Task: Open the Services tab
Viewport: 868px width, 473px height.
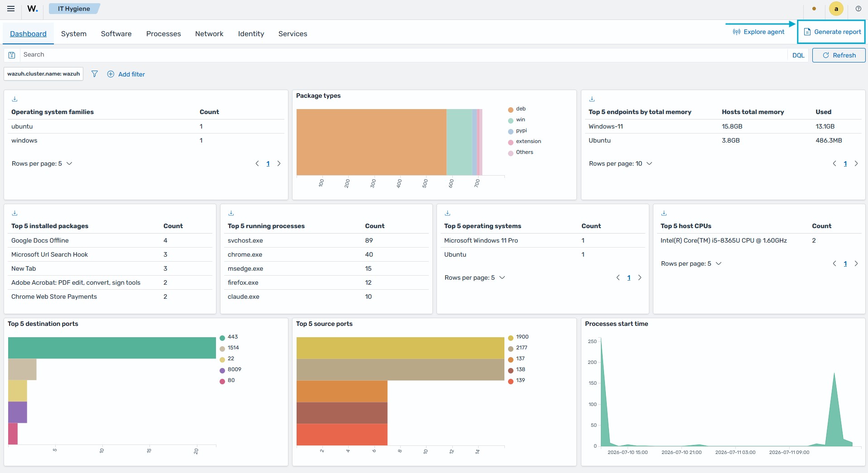Action: [x=293, y=33]
